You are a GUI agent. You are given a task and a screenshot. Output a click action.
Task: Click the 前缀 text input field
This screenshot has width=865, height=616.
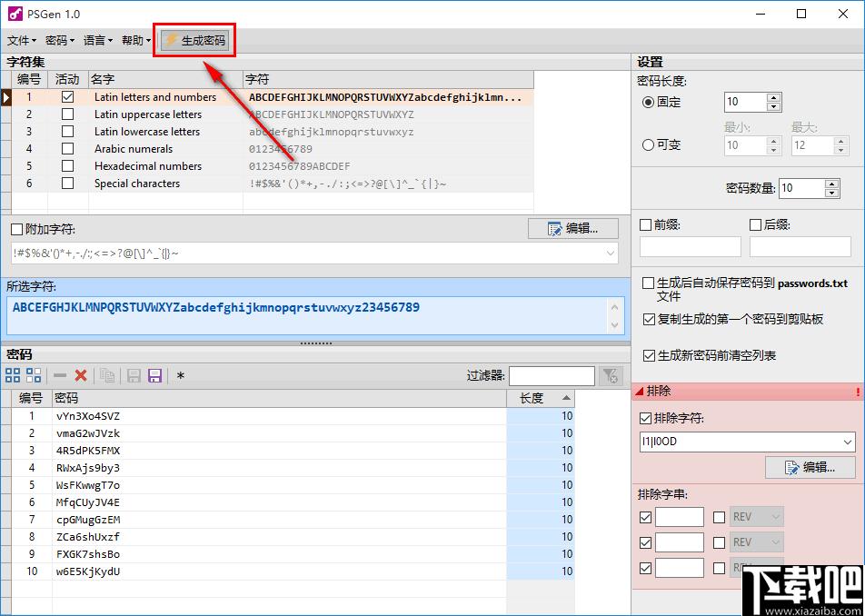tap(691, 247)
